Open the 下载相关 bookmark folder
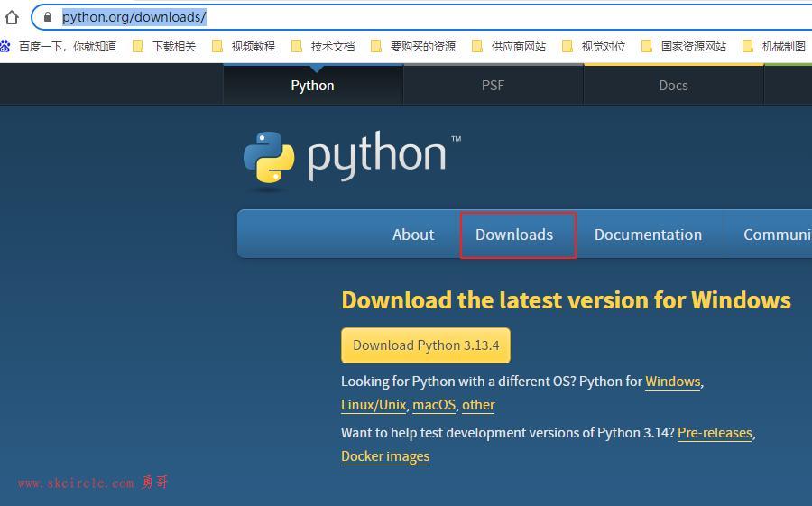Screen dimensions: 812x506 164,47
